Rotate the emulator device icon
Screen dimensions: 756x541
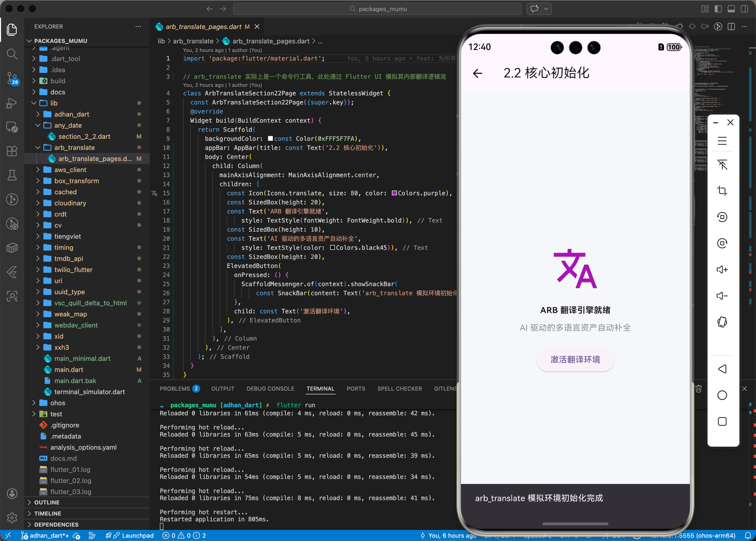point(722,322)
